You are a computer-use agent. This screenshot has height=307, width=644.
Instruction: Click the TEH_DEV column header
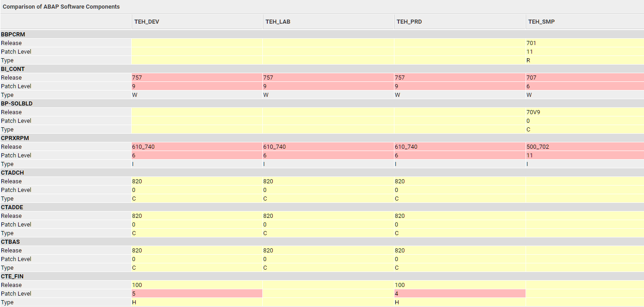[x=147, y=22]
